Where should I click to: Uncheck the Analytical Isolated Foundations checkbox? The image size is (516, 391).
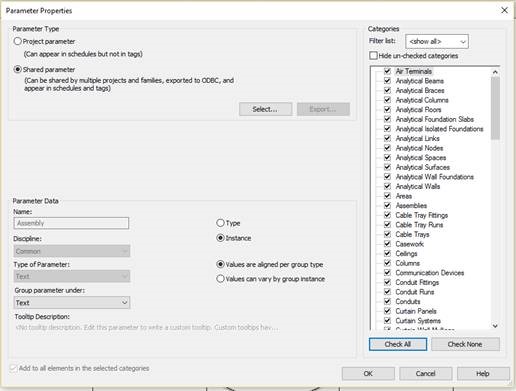(x=387, y=129)
